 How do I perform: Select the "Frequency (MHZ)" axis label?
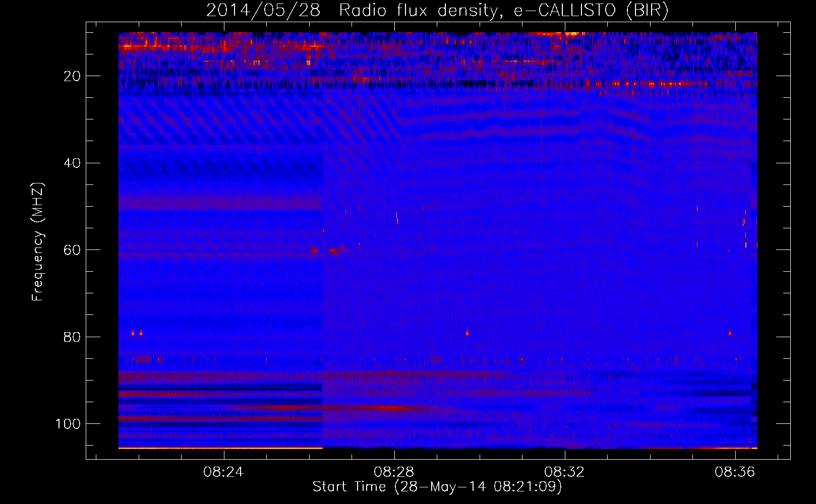(x=38, y=242)
